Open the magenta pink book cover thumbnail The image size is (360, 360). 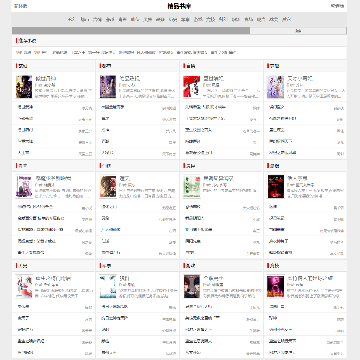click(276, 287)
